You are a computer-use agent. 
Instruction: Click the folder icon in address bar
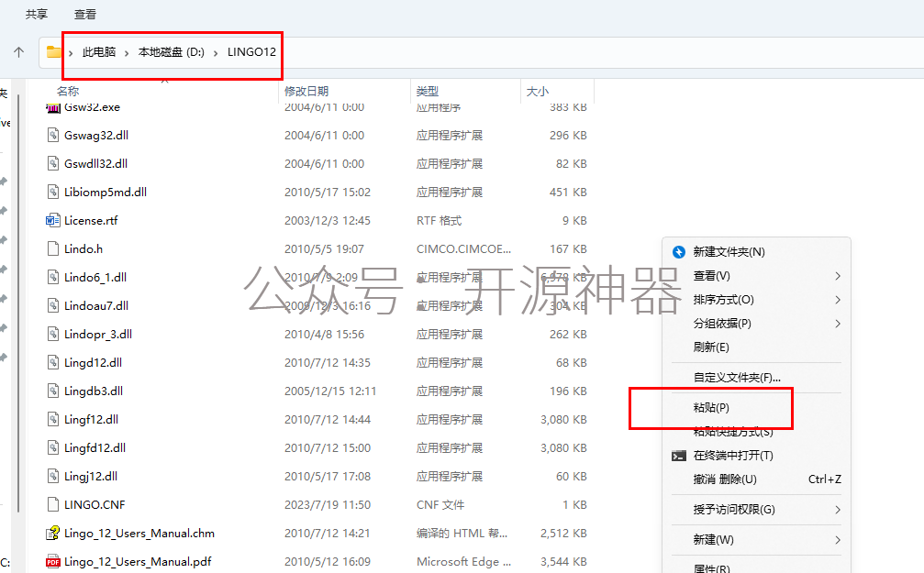(53, 52)
